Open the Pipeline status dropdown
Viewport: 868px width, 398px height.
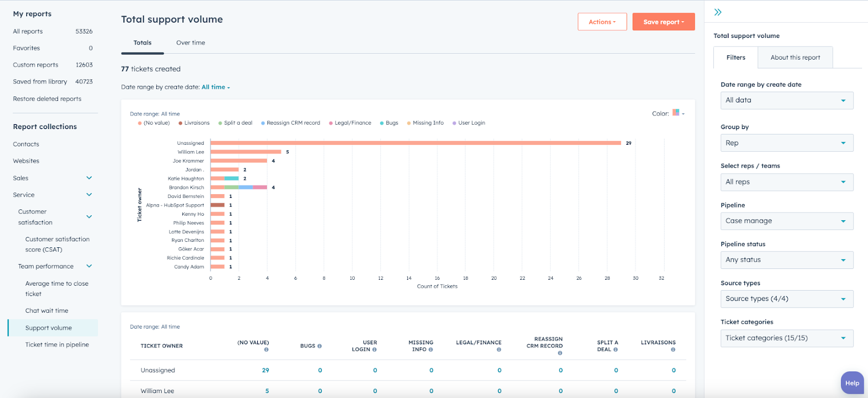[787, 260]
